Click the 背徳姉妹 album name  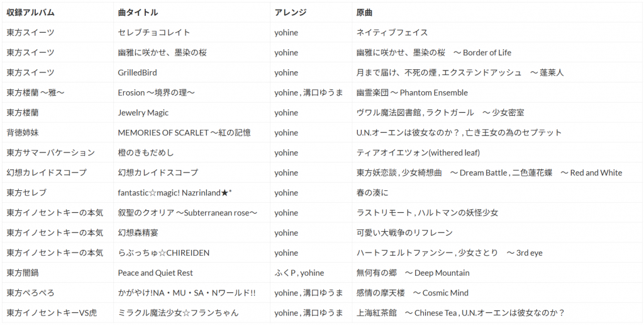tap(23, 133)
